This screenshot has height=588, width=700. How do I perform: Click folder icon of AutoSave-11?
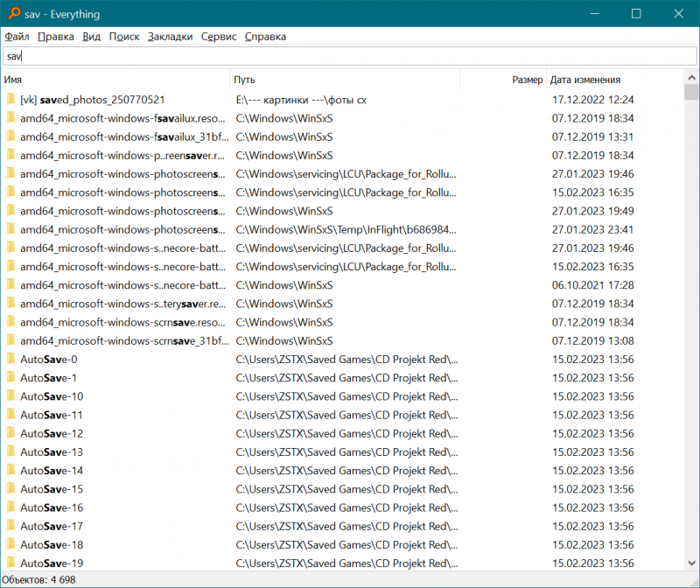coord(11,415)
